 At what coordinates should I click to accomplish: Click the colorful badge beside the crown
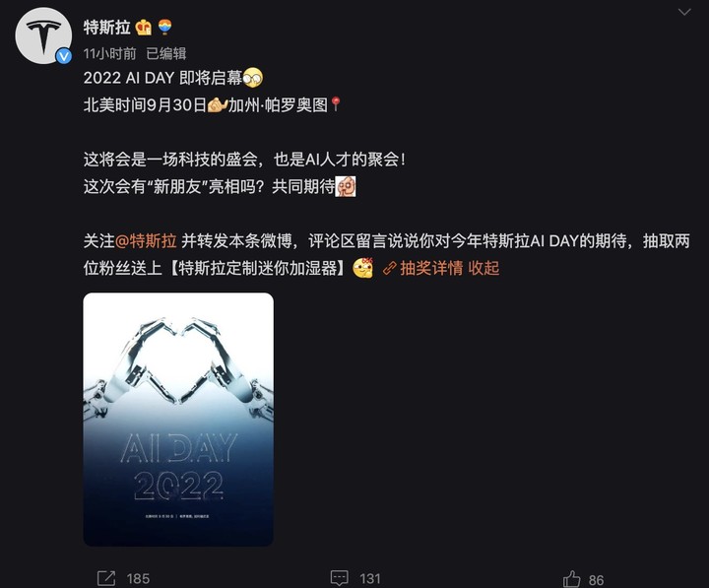(x=165, y=28)
